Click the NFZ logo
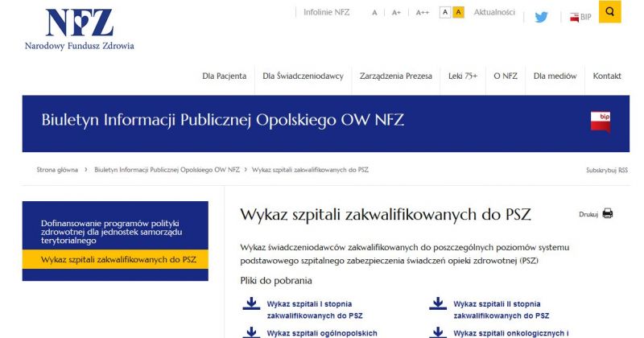 [79, 28]
